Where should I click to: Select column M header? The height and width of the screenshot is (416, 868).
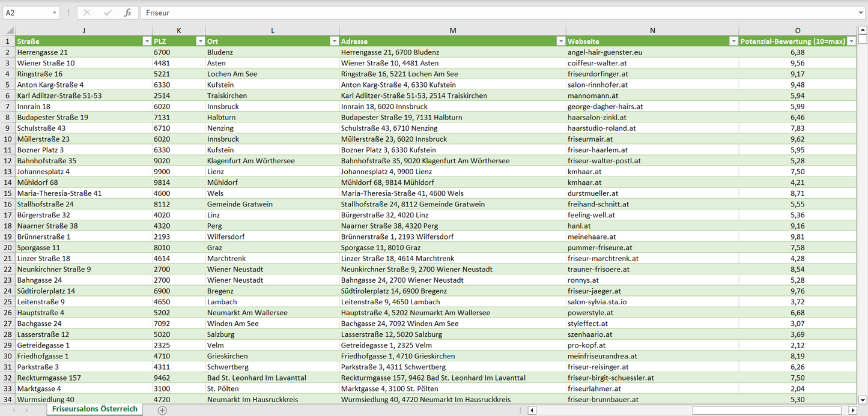coord(452,31)
